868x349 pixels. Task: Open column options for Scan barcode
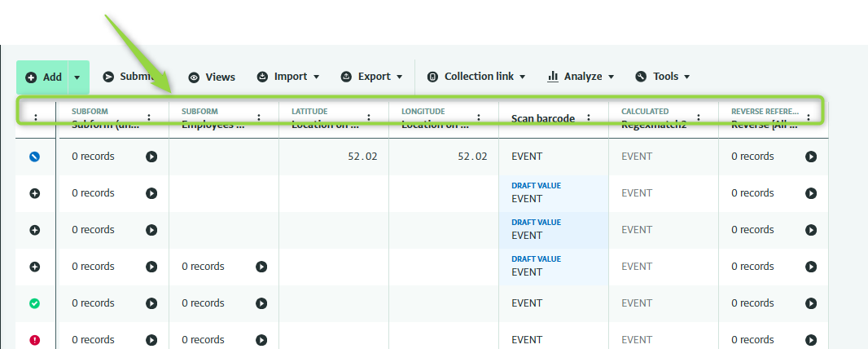point(589,117)
